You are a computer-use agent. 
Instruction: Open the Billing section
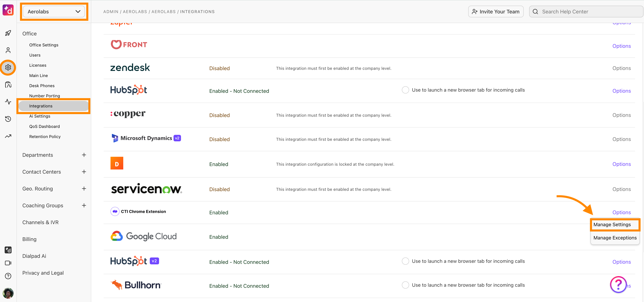point(29,239)
